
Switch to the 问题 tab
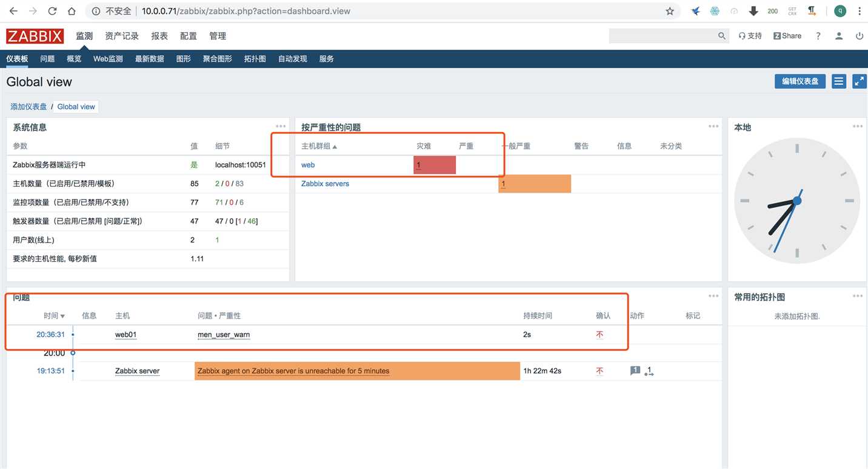pos(47,59)
